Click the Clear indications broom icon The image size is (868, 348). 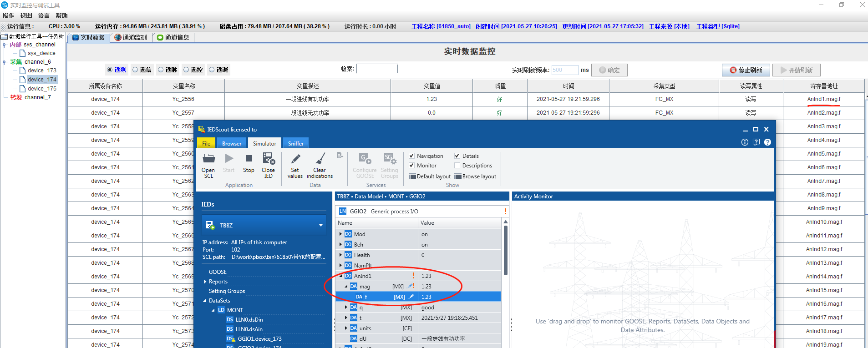coord(320,159)
